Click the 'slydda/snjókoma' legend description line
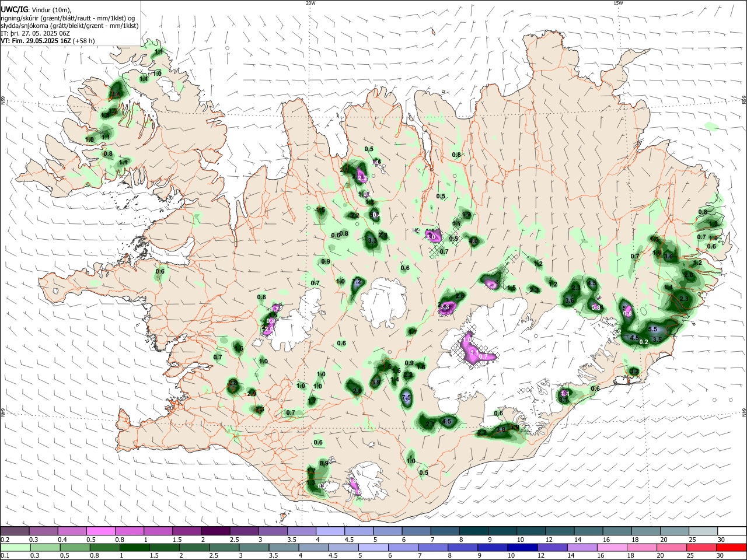The height and width of the screenshot is (560, 747). [69, 26]
